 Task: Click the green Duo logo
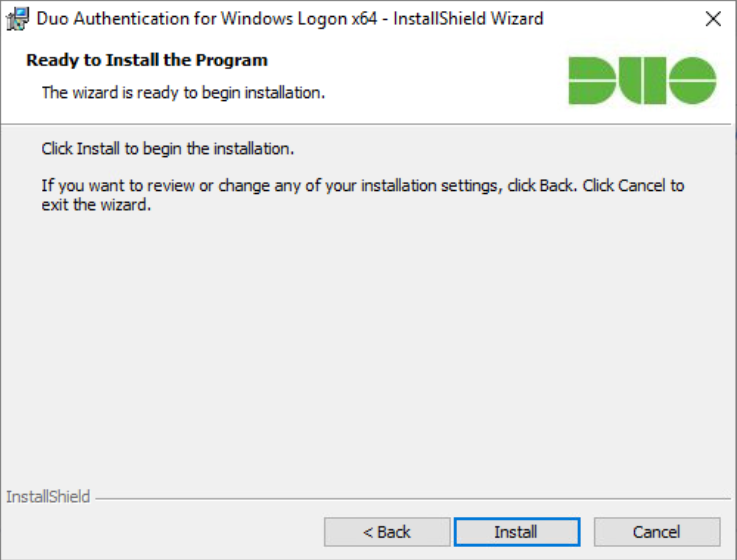click(642, 81)
